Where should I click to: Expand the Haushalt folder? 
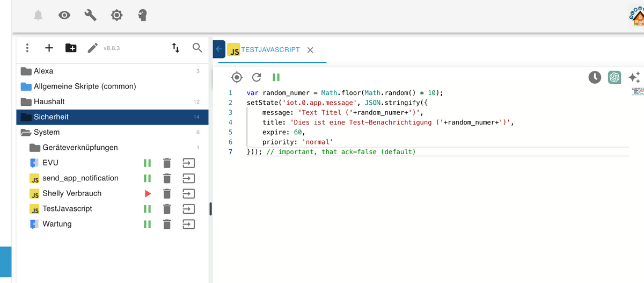(26, 101)
